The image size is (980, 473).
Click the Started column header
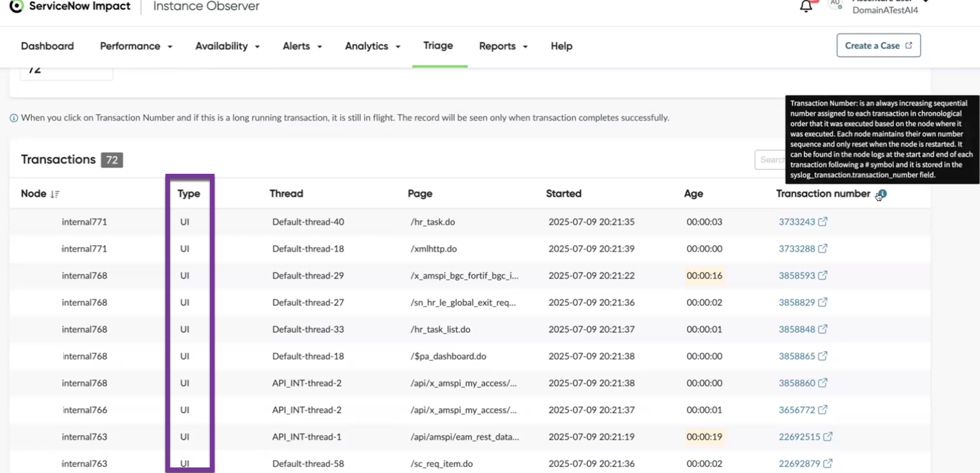tap(563, 194)
